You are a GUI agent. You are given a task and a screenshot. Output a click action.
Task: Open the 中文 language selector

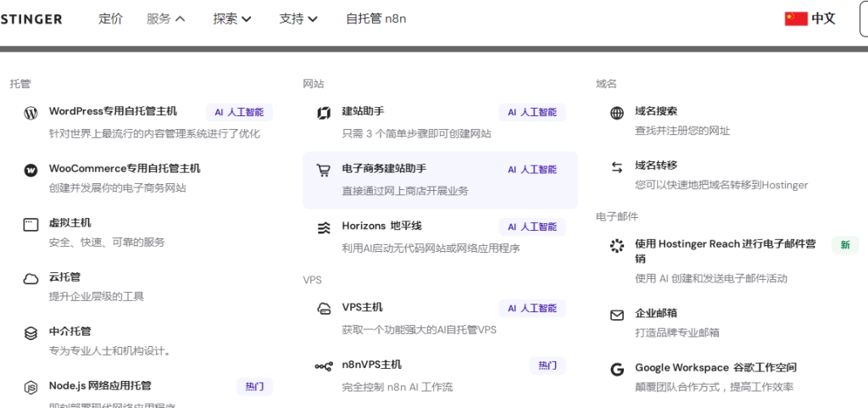[810, 19]
